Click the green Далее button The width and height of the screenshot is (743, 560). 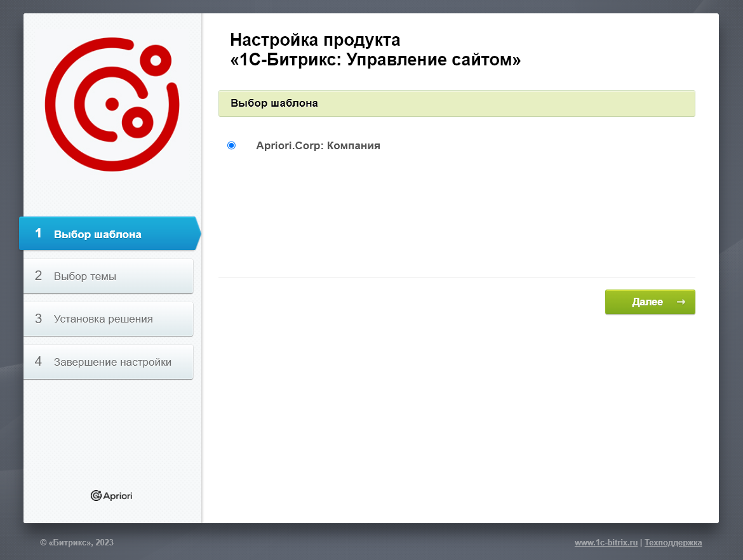pyautogui.click(x=650, y=302)
